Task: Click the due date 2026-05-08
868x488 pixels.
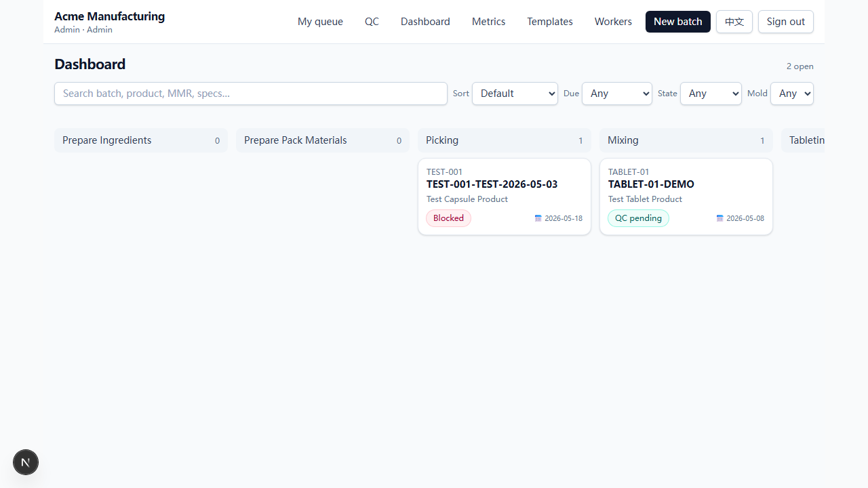Action: pyautogui.click(x=745, y=218)
